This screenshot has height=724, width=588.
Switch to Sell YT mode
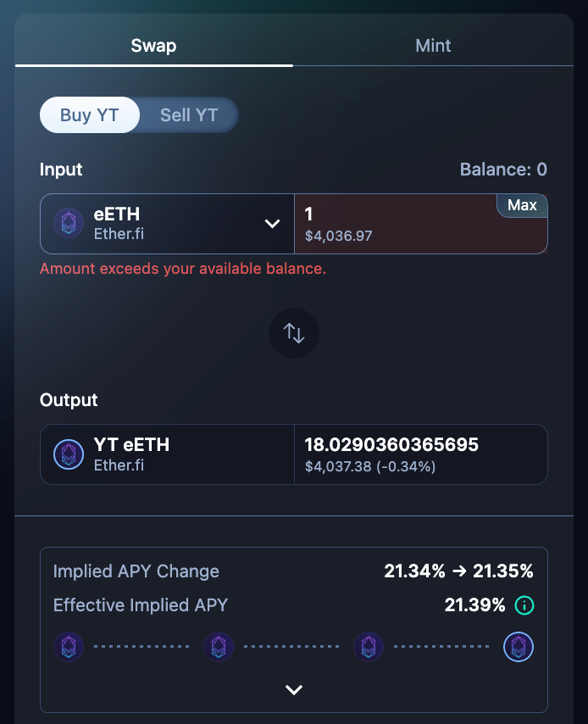[188, 114]
